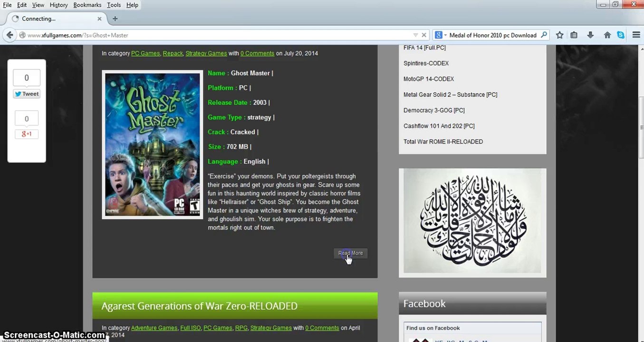Open the Bookmarks menu

[x=87, y=5]
